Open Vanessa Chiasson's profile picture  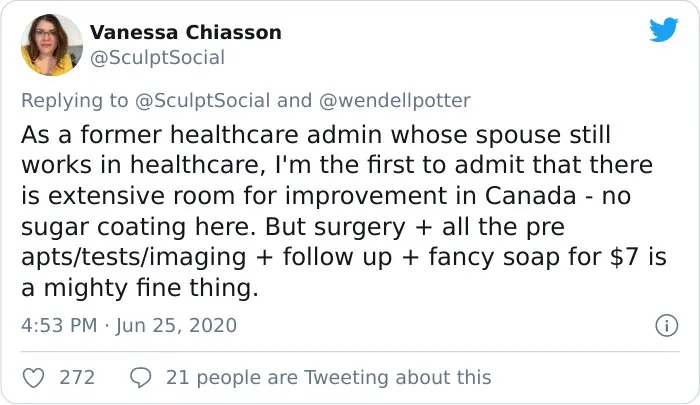click(x=52, y=45)
